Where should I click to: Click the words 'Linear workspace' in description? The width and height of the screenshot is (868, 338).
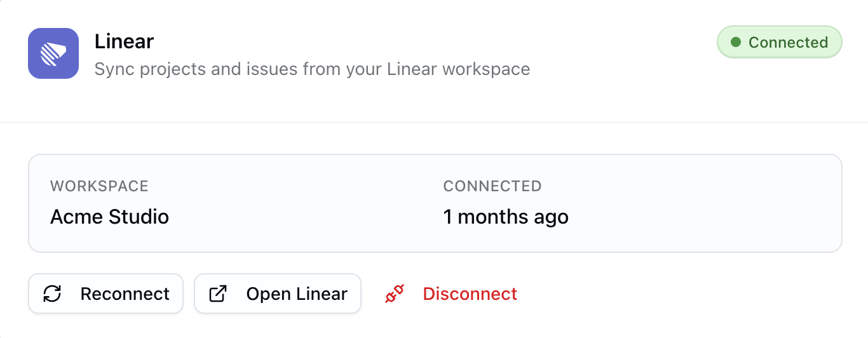(x=458, y=69)
